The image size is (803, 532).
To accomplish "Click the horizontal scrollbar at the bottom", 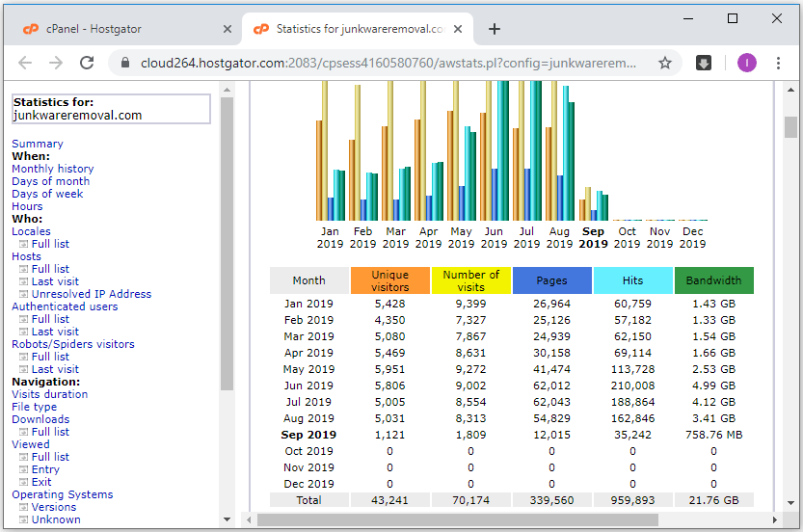I will (x=458, y=519).
